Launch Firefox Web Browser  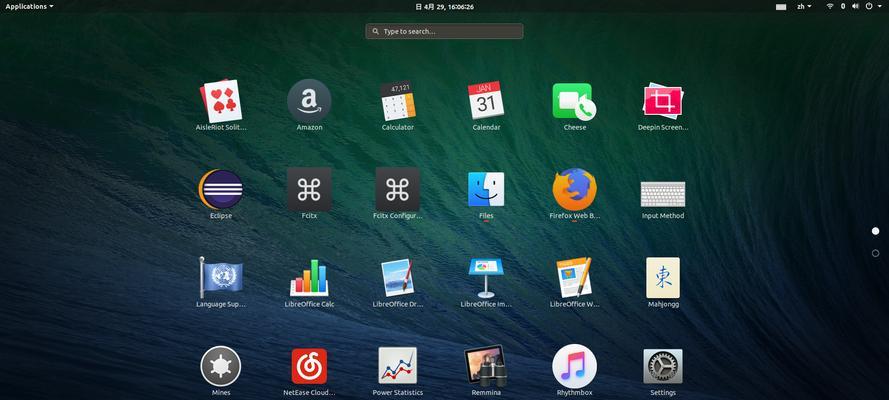point(574,189)
